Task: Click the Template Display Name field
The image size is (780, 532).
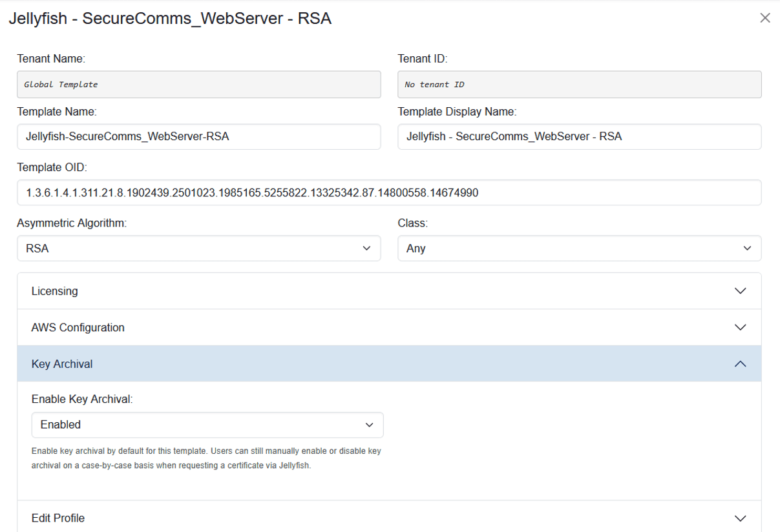Action: point(578,136)
